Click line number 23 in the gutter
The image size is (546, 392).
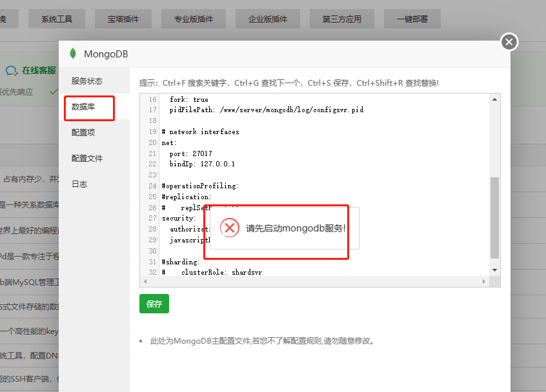click(152, 175)
